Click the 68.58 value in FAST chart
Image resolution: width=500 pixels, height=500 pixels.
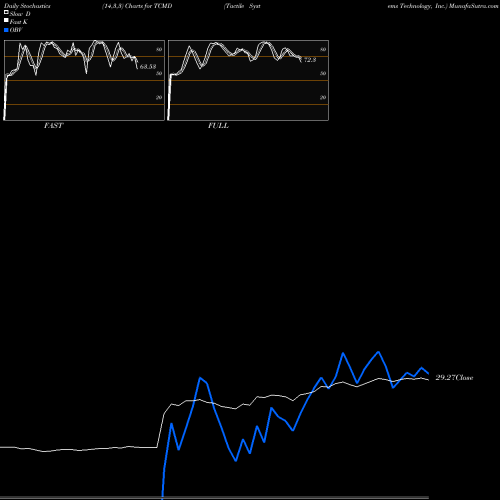point(148,67)
